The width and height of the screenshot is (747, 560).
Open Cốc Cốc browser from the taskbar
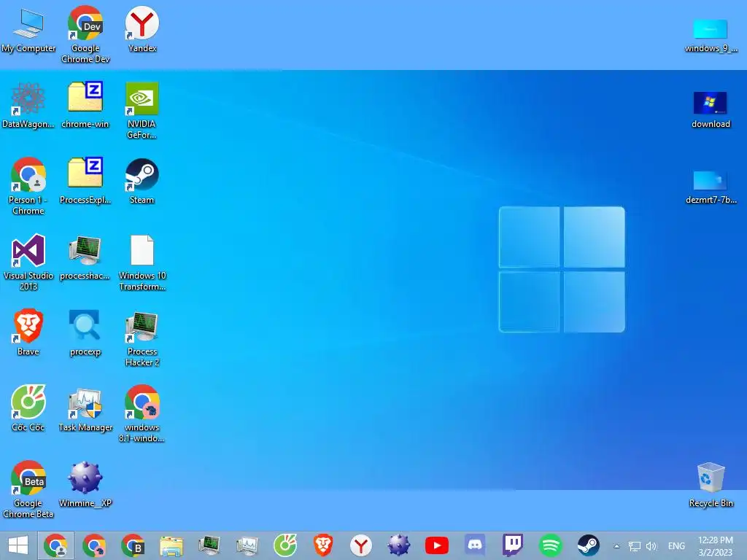[285, 545]
